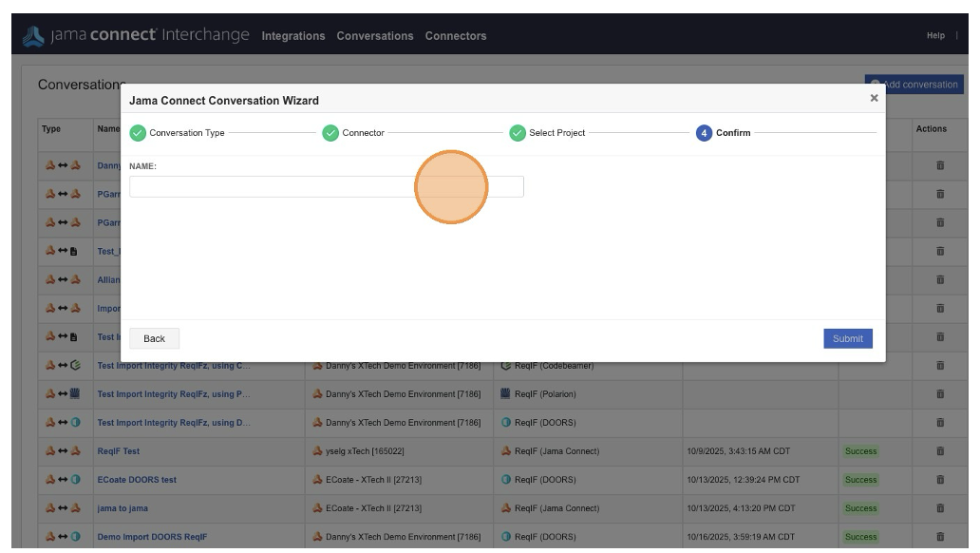Open Test Import Integrity ReqIFz using C… conversation
The width and height of the screenshot is (980, 553).
pos(174,365)
